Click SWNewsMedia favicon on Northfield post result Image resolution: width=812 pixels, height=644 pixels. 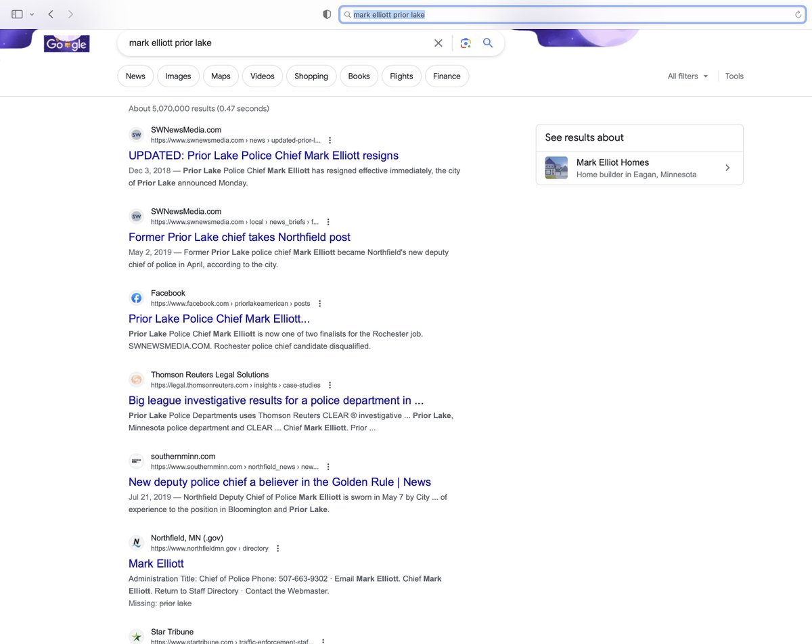(x=136, y=216)
